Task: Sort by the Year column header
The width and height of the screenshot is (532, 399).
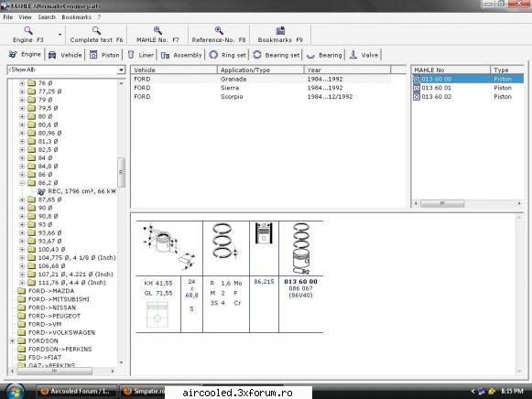Action: click(347, 70)
